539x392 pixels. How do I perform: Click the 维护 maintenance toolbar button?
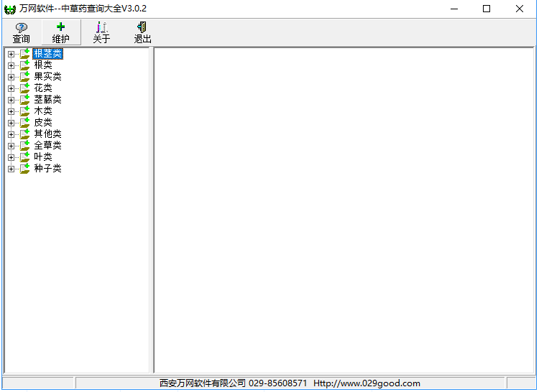(61, 32)
